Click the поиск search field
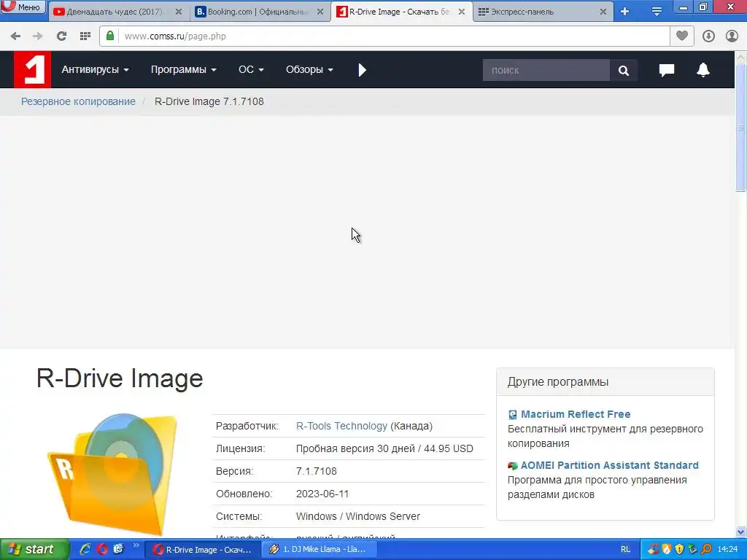 [x=546, y=71]
